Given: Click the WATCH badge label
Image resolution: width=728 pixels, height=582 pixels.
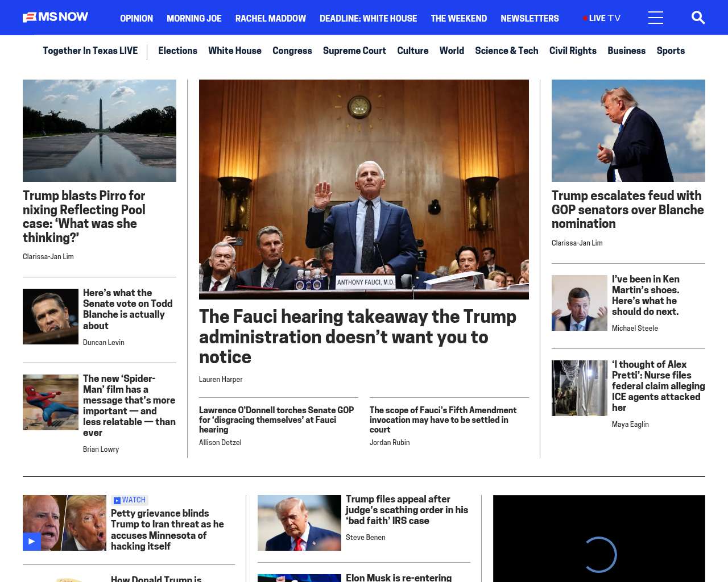Looking at the screenshot, I should (130, 500).
